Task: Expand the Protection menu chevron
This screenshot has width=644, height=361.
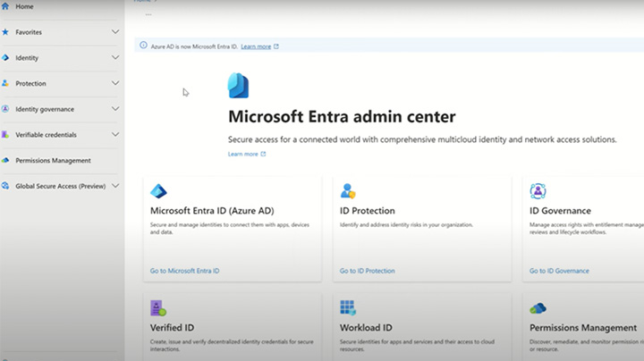Action: pyautogui.click(x=115, y=83)
